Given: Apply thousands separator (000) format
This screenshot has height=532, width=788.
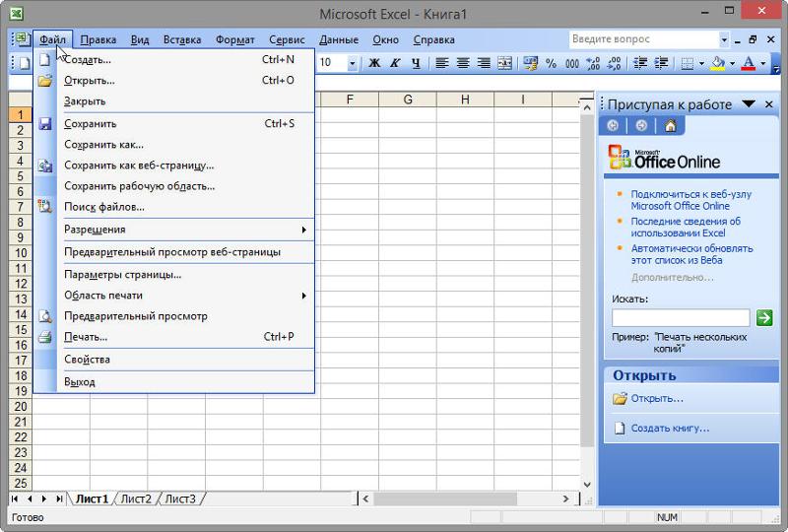Looking at the screenshot, I should (572, 63).
